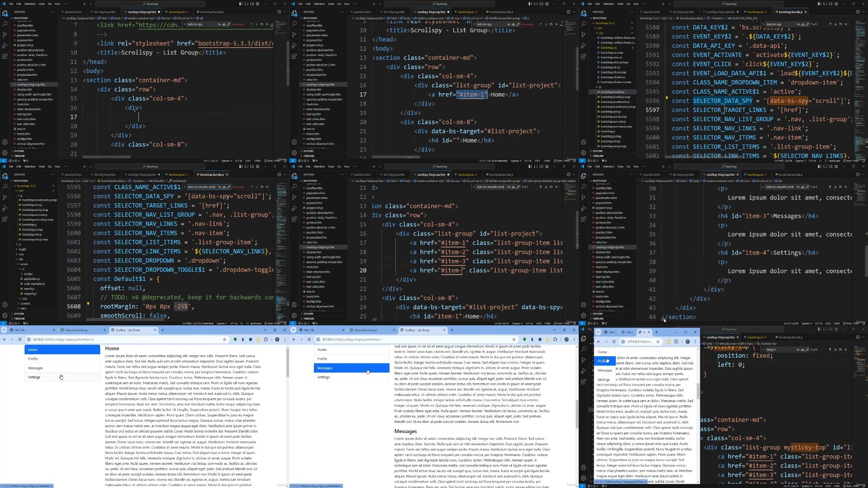868x488 pixels.
Task: Reload the page in bottom-left Chrome window
Action: click(x=20, y=339)
